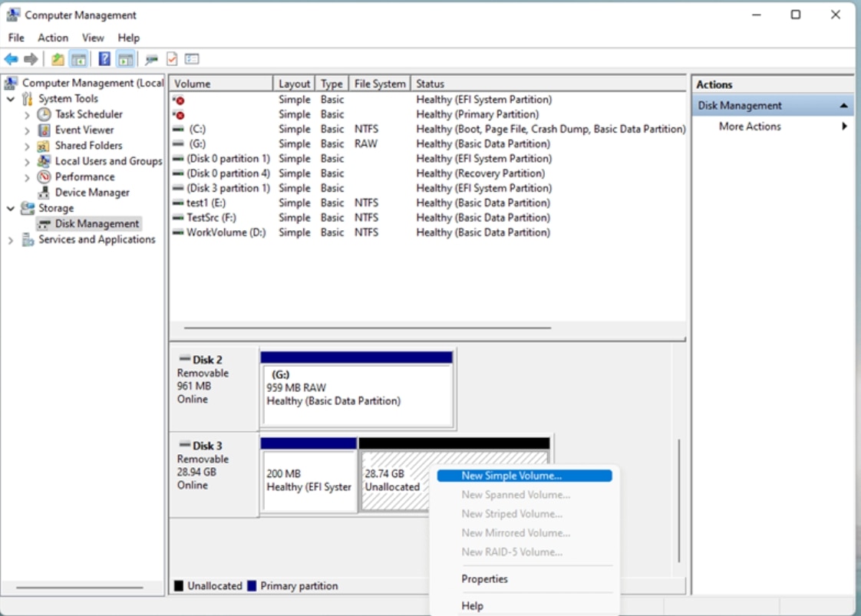Click the drive icon next to WorkVolume (D:)
Screen dimensions: 861x616
pos(179,232)
